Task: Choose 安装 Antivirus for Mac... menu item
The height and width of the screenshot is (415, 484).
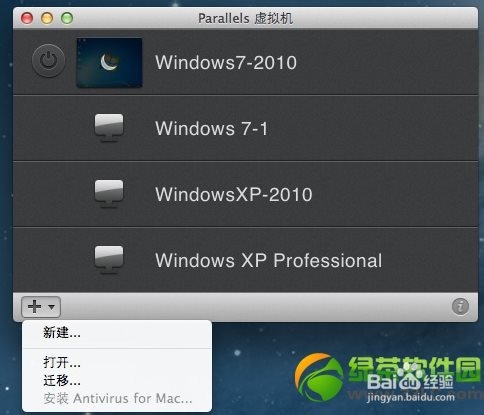Action: [x=117, y=398]
